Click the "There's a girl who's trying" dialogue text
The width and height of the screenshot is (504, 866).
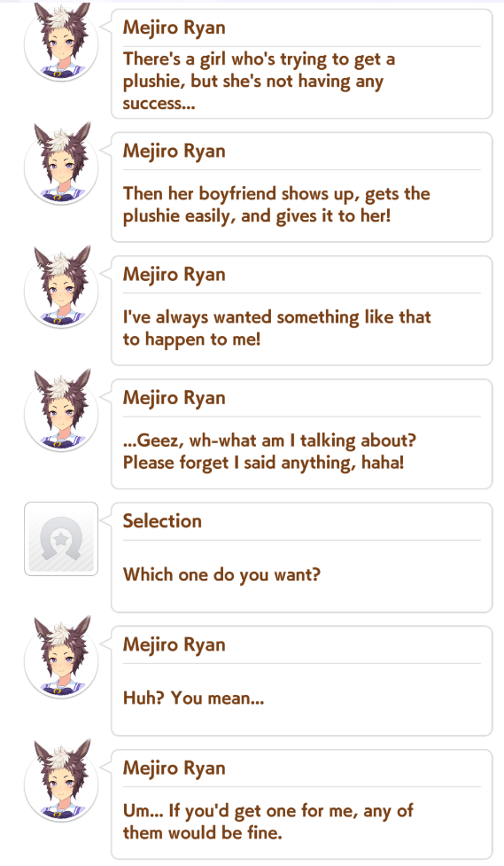259,82
